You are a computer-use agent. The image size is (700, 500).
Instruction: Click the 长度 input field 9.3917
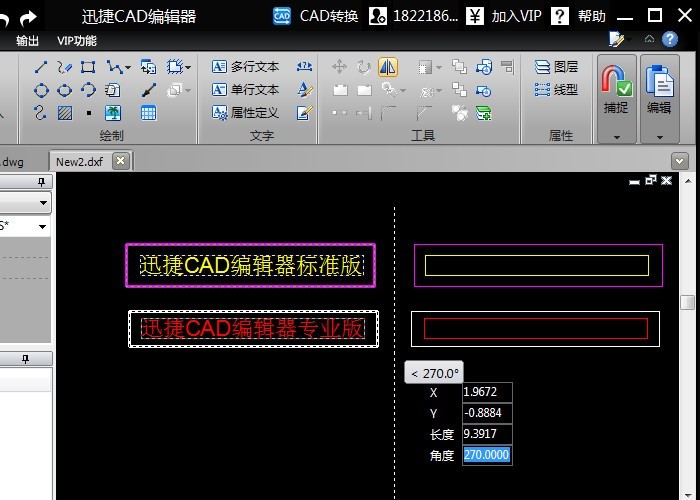(x=487, y=434)
